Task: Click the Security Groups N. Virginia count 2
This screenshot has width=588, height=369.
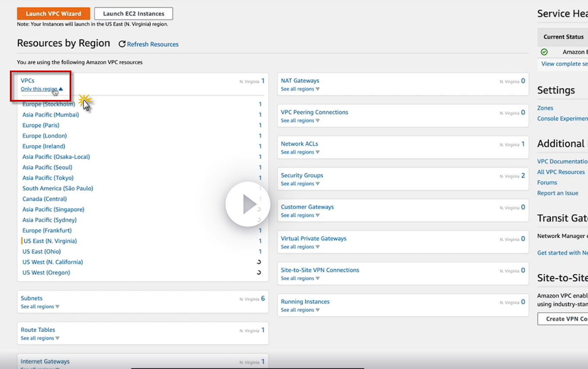Action: pyautogui.click(x=523, y=176)
